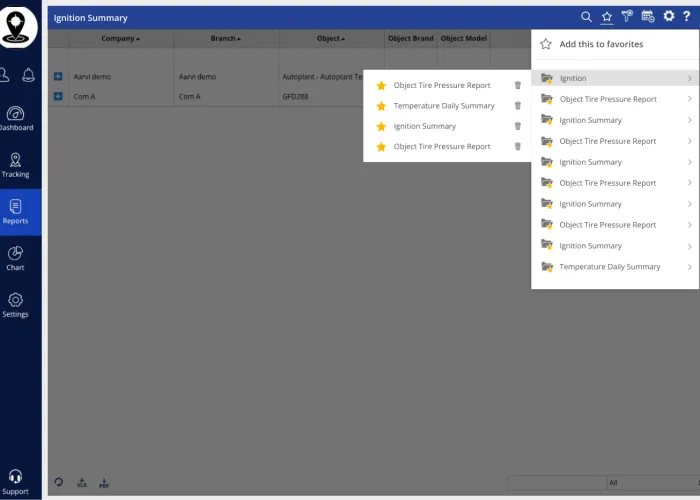Export the report as PDF
Screen dimensions: 700x500
click(x=103, y=483)
